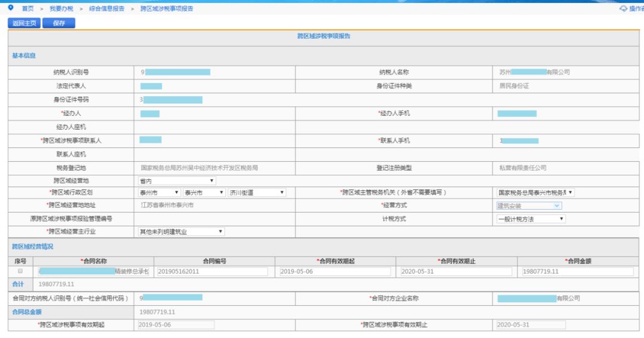Image resolution: width=644 pixels, height=338 pixels.
Task: Expand the 济川街道 street dropdown
Action: pyautogui.click(x=257, y=193)
